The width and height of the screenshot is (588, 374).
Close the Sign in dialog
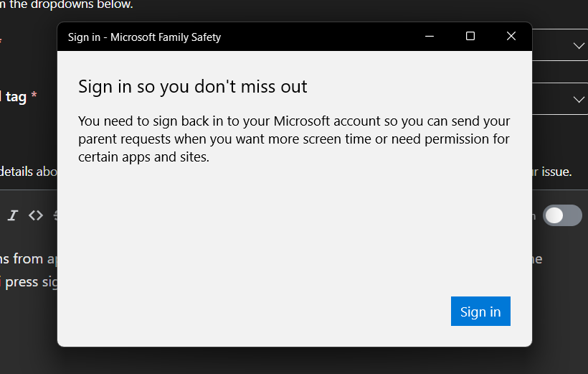[x=511, y=37]
